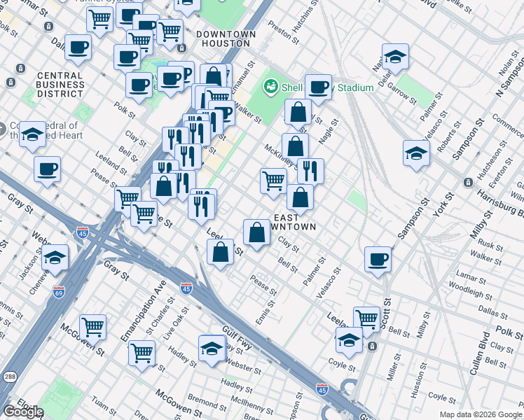Select the Velasco St label near Leeland

pyautogui.click(x=329, y=283)
